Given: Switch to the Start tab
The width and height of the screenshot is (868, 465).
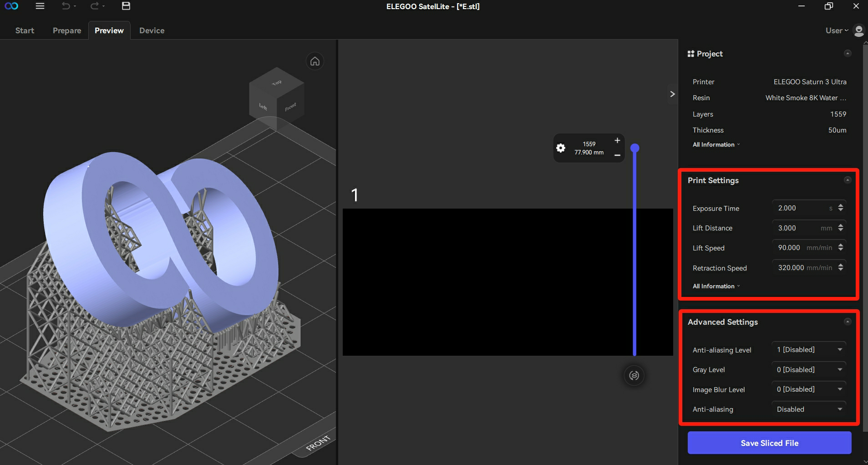Looking at the screenshot, I should [x=25, y=31].
